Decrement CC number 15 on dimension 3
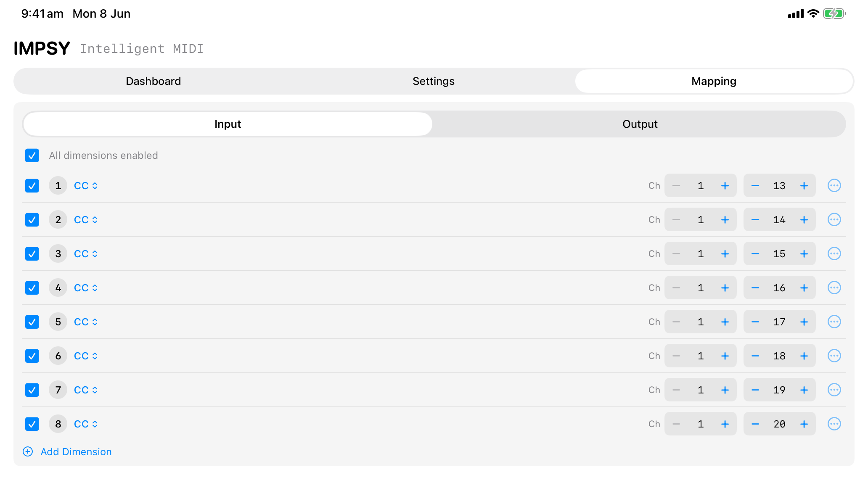The image size is (868, 496). 755,253
